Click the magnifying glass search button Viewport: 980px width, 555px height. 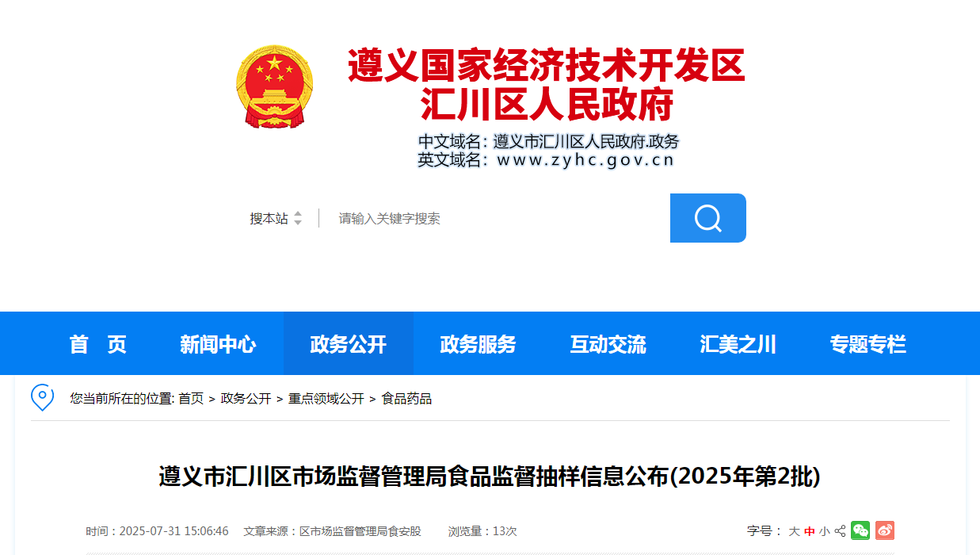(x=707, y=218)
